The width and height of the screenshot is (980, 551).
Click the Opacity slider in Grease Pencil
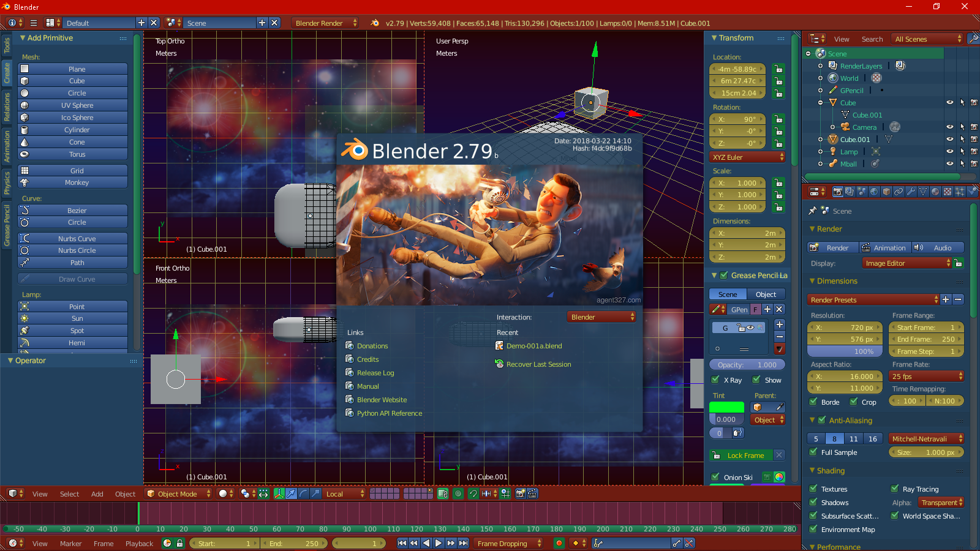click(x=747, y=364)
